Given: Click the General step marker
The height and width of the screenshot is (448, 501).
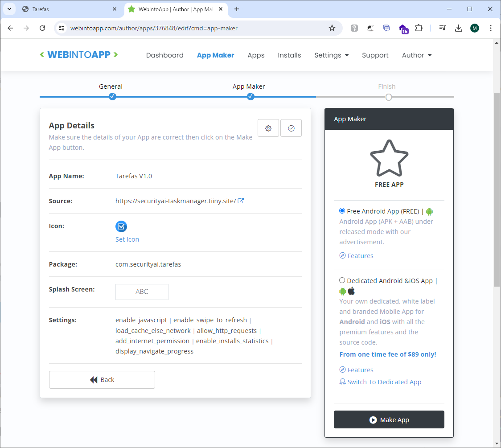Looking at the screenshot, I should pyautogui.click(x=112, y=96).
